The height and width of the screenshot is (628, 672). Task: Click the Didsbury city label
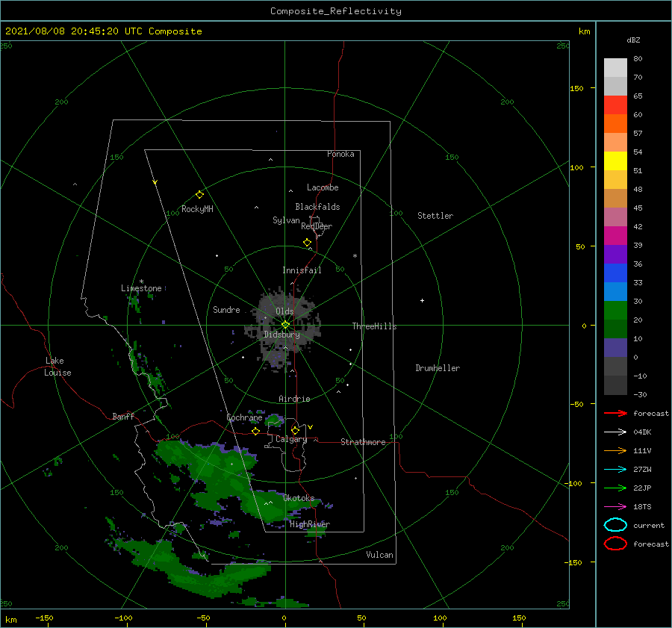coord(281,335)
